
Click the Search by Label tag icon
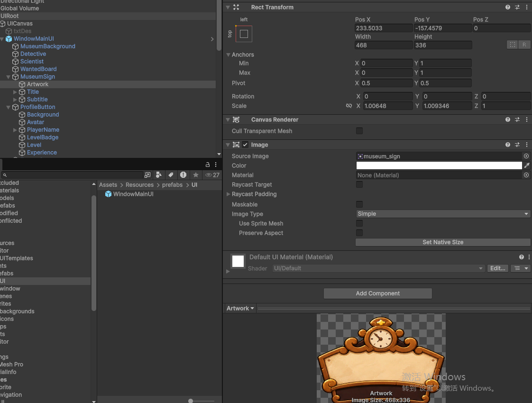click(x=171, y=174)
